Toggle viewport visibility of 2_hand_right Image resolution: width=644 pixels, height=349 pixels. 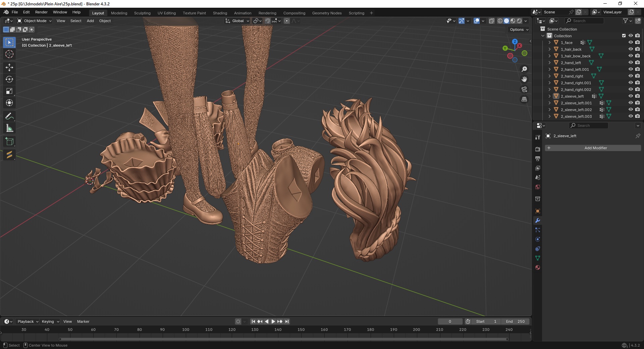coord(631,76)
